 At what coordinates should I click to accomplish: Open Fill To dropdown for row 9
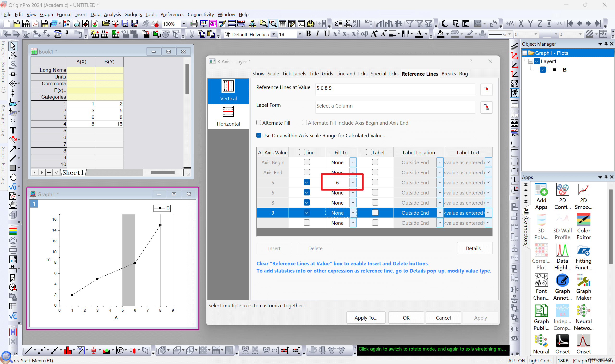coord(353,212)
